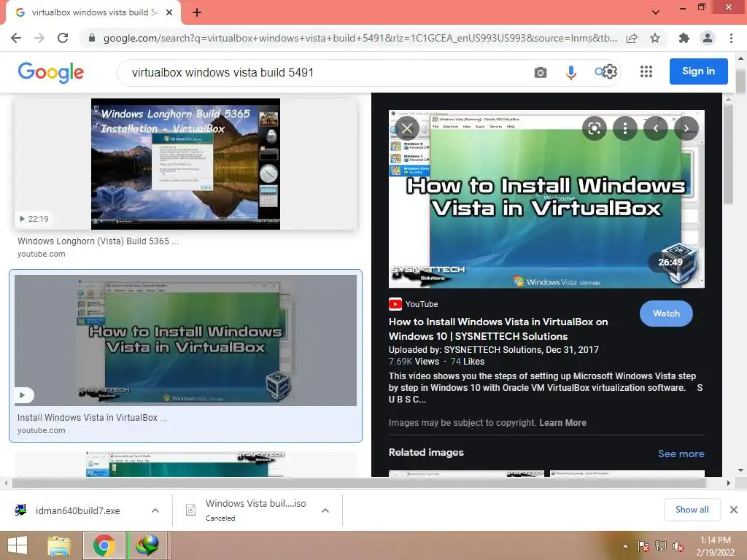Click the Sign in button

point(698,71)
